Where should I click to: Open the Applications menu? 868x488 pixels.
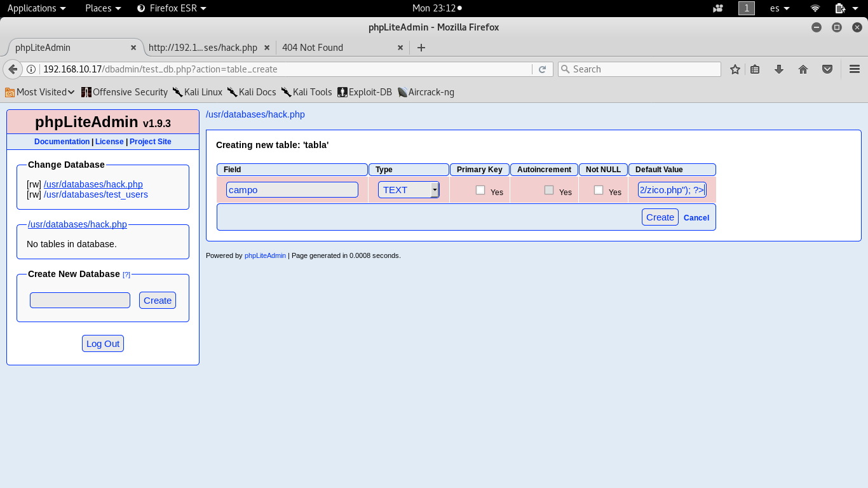coord(36,8)
